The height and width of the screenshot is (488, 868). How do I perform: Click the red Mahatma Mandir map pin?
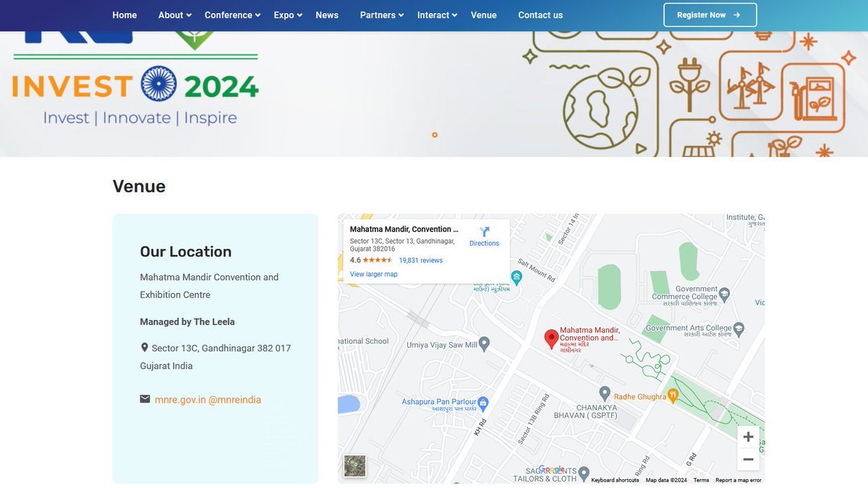[551, 339]
